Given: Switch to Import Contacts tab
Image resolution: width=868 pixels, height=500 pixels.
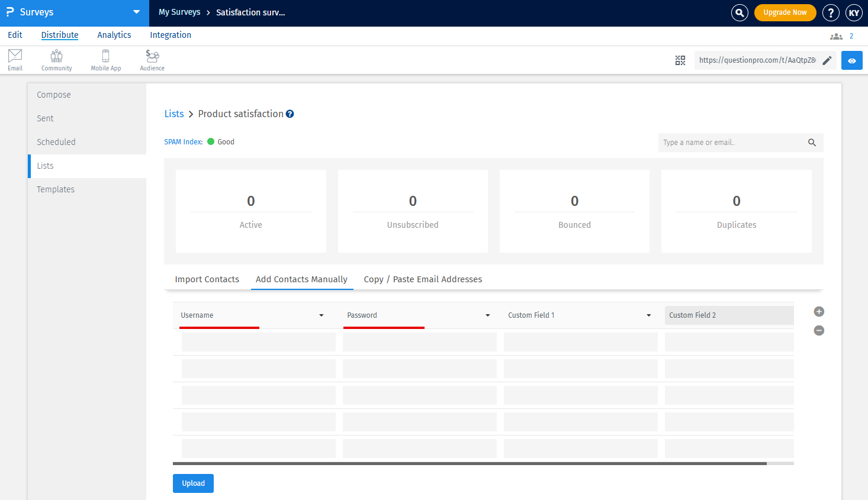Looking at the screenshot, I should coord(207,279).
